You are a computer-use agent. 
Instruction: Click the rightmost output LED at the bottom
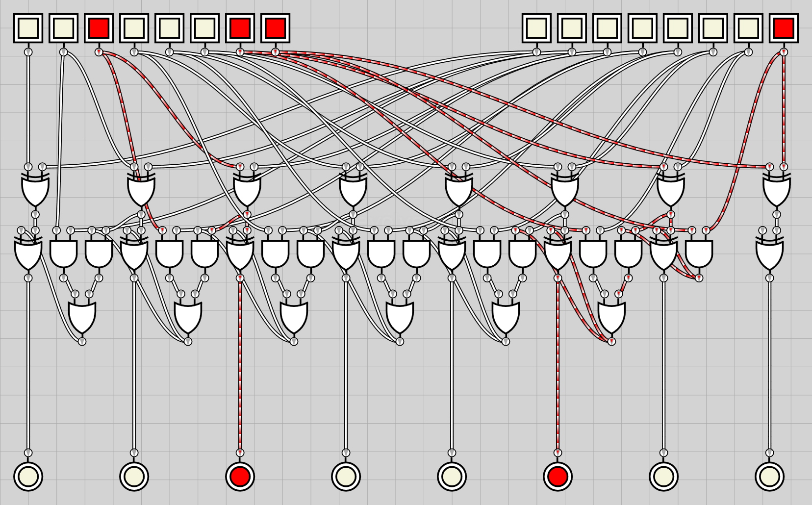tap(769, 476)
